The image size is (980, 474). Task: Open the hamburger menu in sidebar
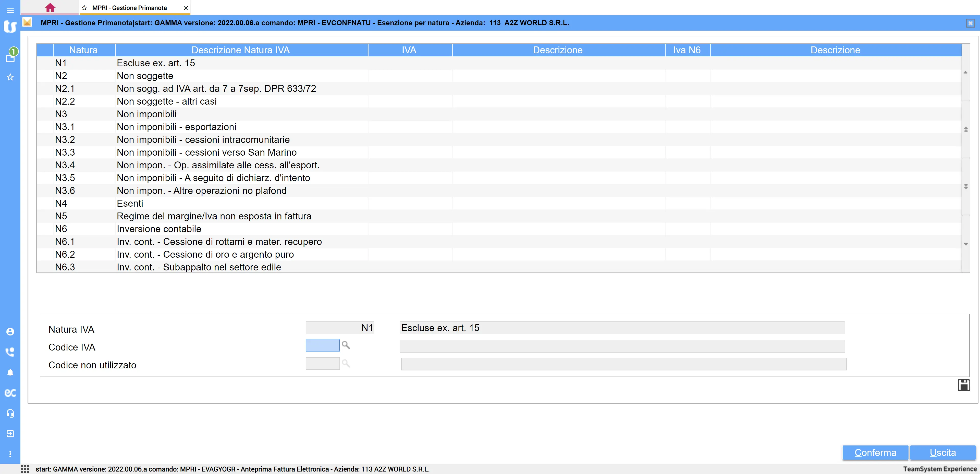pyautogui.click(x=10, y=11)
